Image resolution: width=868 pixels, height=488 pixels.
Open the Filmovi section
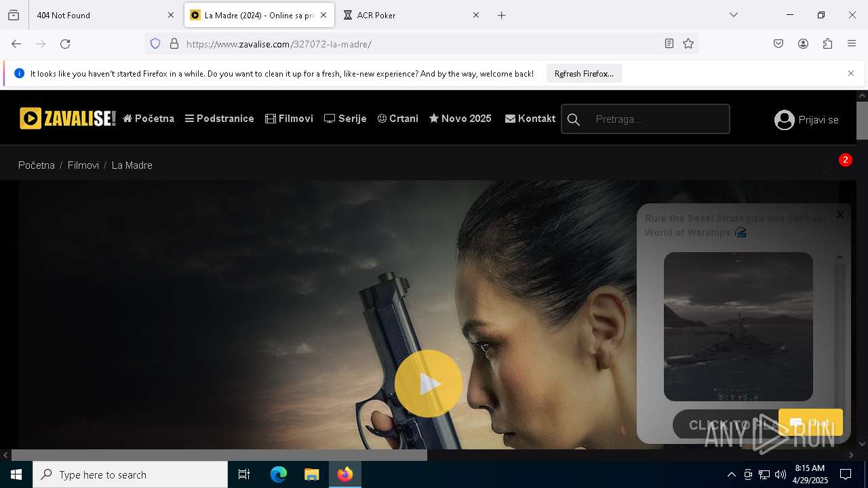pos(289,119)
